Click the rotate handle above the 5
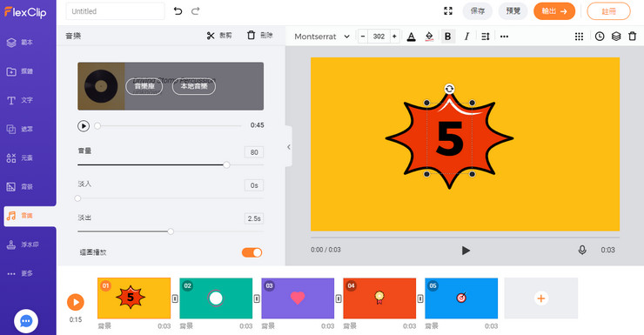 (449, 89)
